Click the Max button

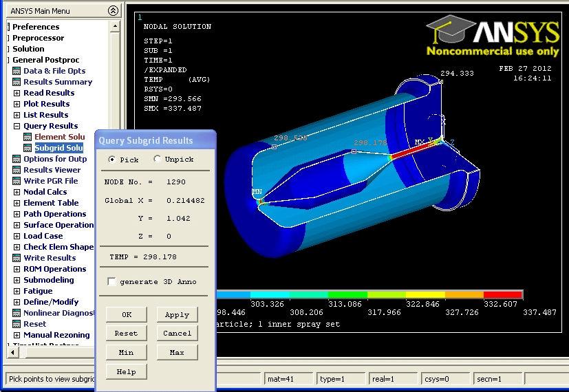tap(177, 352)
